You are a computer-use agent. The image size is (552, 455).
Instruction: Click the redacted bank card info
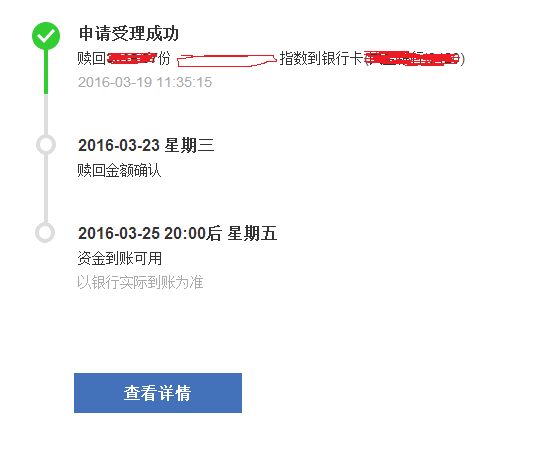(x=414, y=58)
